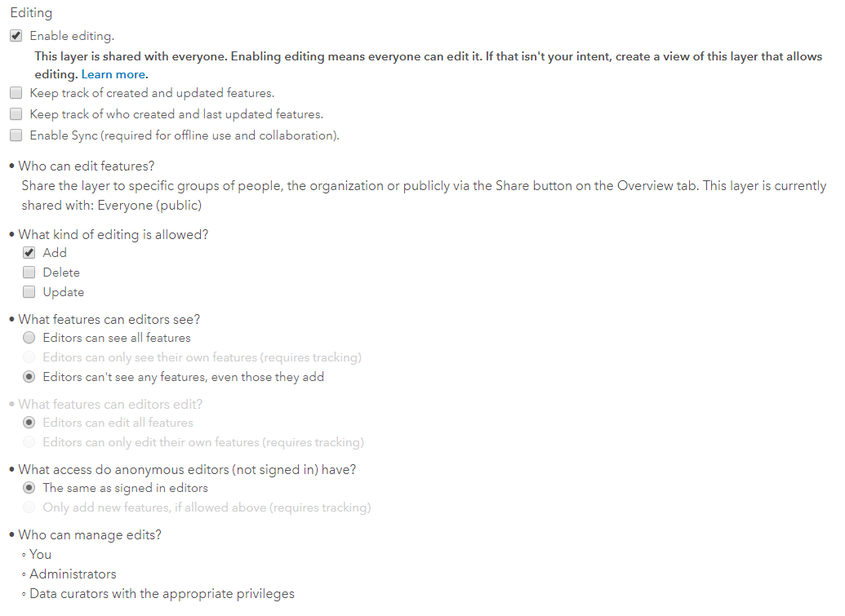
Task: Click the Who can manage edits heading
Action: pos(90,535)
